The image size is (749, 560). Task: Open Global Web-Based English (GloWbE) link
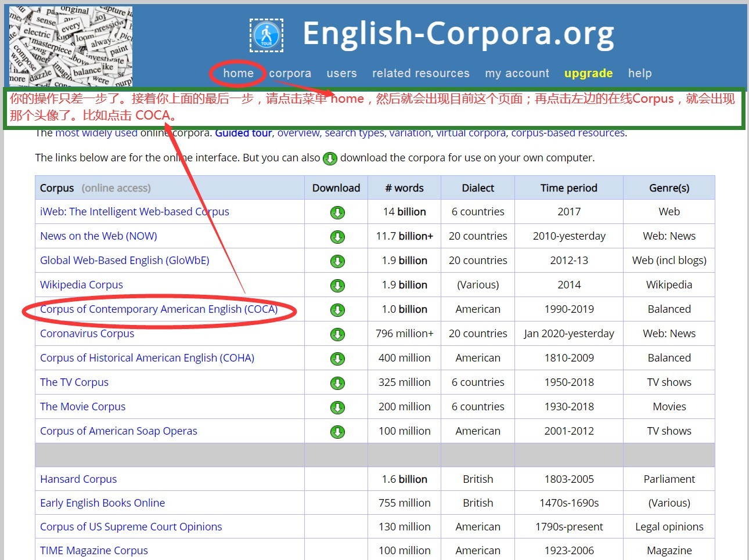coord(125,261)
